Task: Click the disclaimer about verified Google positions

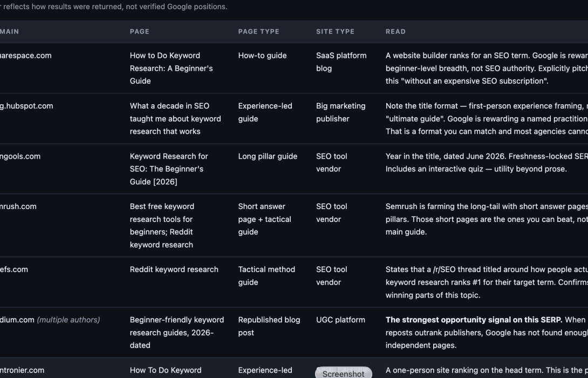Action: (x=114, y=7)
